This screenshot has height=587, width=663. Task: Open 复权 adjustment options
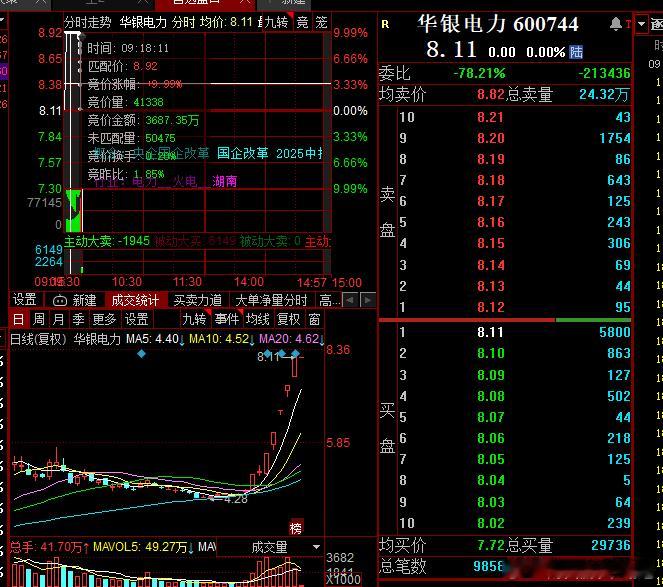tap(288, 319)
